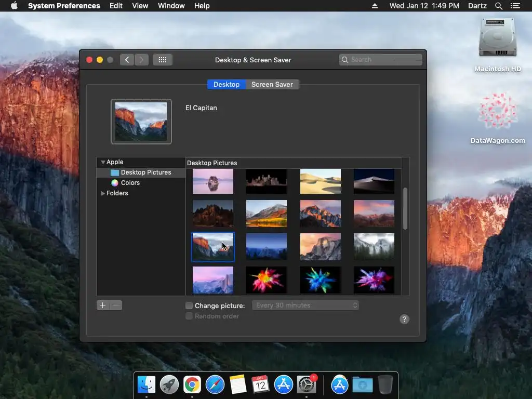Collapse the Apple disclosure triangle

pos(103,162)
